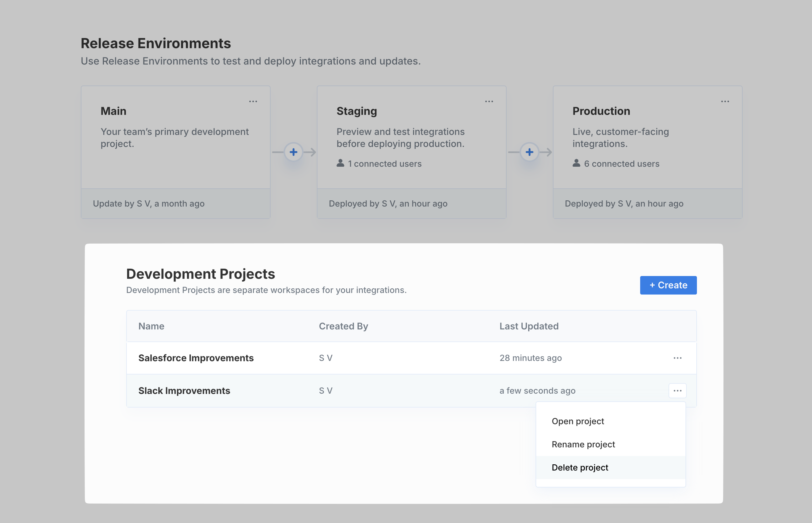812x523 pixels.
Task: Close the Slack Improvements ellipsis menu
Action: coord(677,391)
